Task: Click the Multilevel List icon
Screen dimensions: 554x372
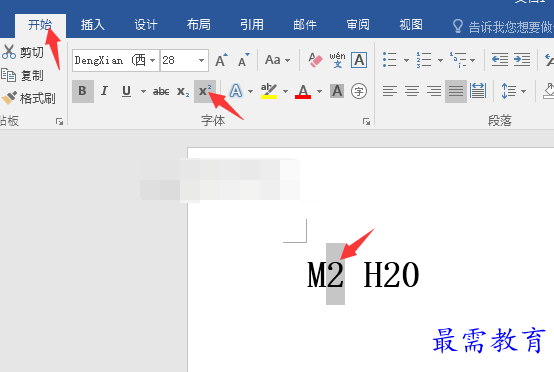Action: 458,60
